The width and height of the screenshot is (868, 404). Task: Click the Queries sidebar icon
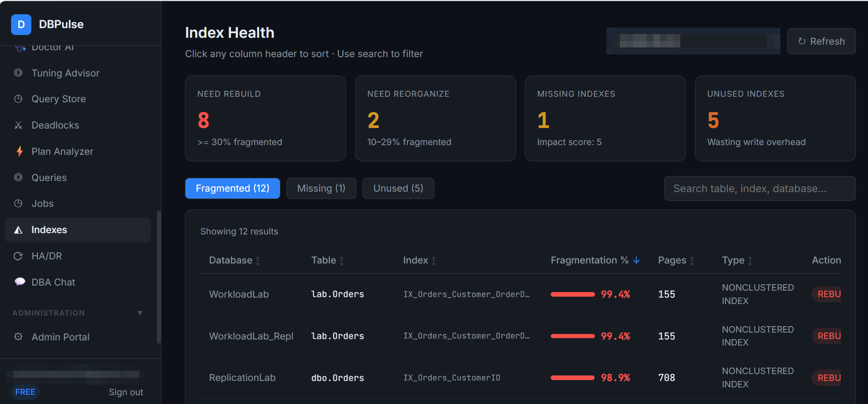pyautogui.click(x=18, y=177)
